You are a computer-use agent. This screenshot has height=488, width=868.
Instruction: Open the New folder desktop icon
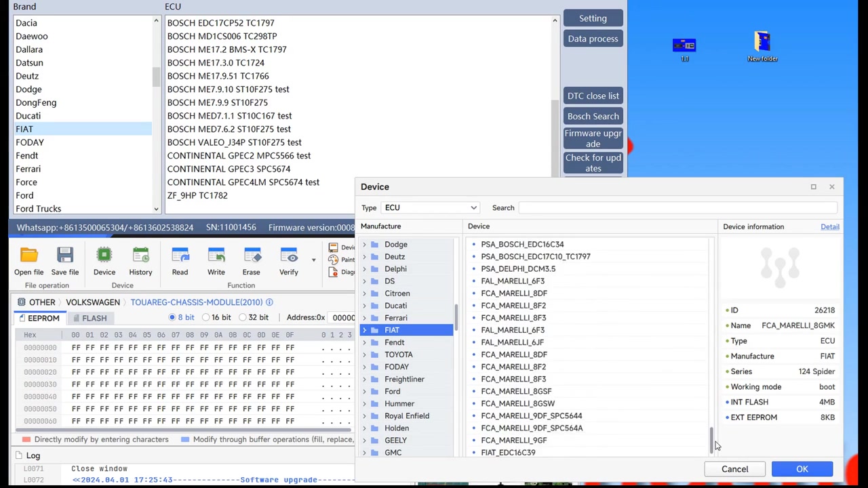pos(762,42)
